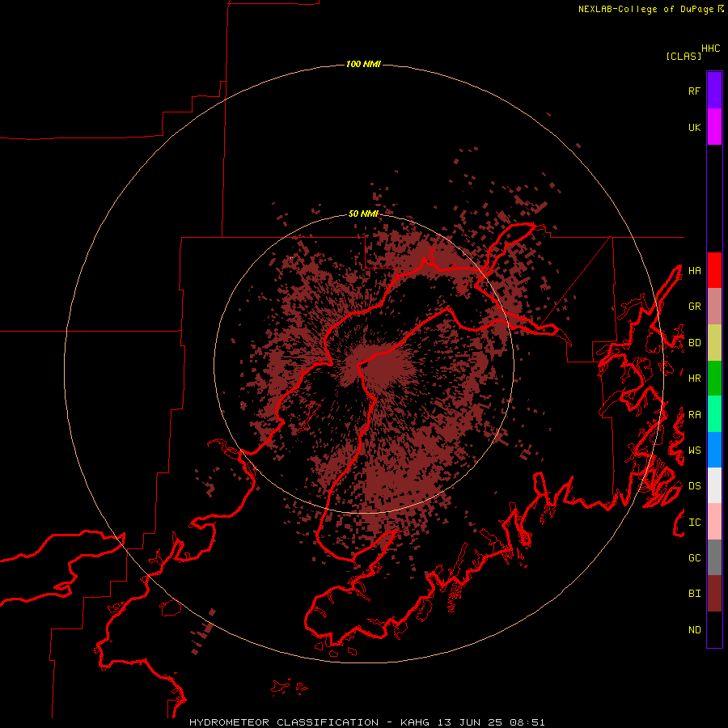Click the DS white legend swatch
Viewport: 728px width, 728px height.
pos(714,485)
